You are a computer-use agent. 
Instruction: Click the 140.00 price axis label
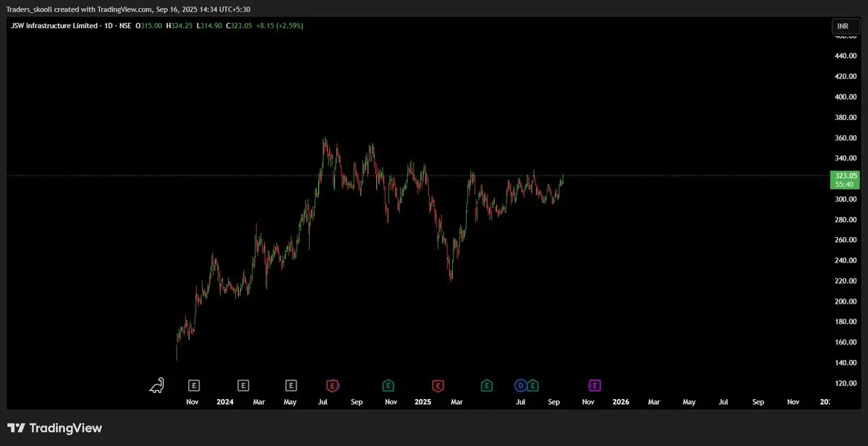click(x=846, y=363)
